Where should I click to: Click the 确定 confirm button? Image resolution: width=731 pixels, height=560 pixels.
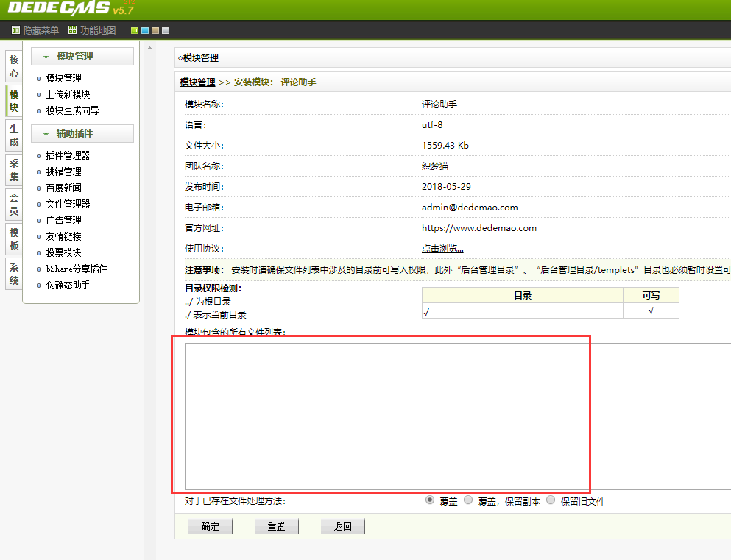210,525
